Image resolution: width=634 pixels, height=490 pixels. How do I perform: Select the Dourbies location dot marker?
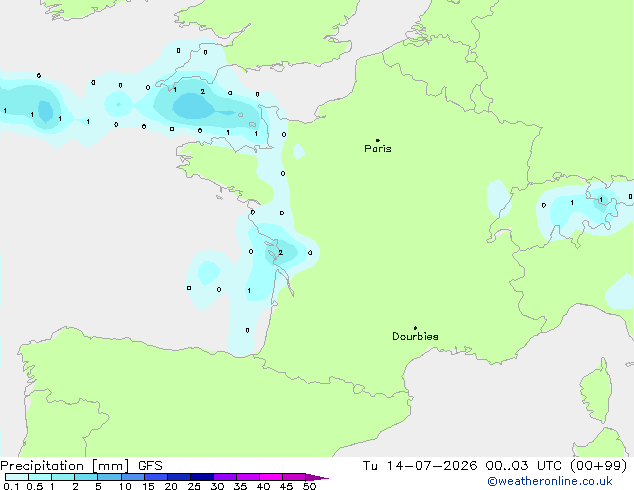pos(415,328)
